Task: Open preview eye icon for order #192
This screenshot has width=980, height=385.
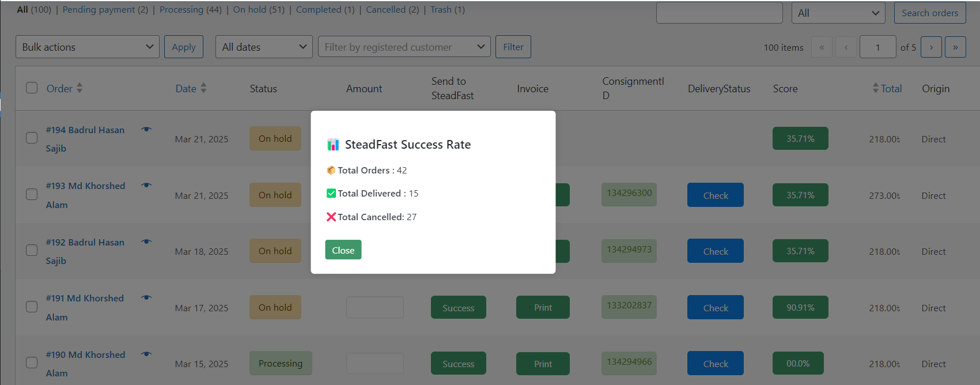Action: (146, 241)
